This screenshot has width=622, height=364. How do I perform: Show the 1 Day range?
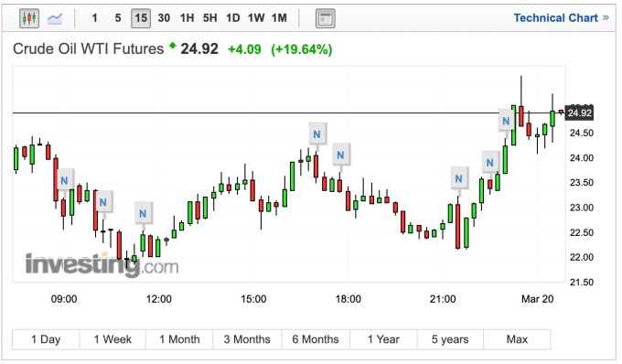[x=46, y=339]
